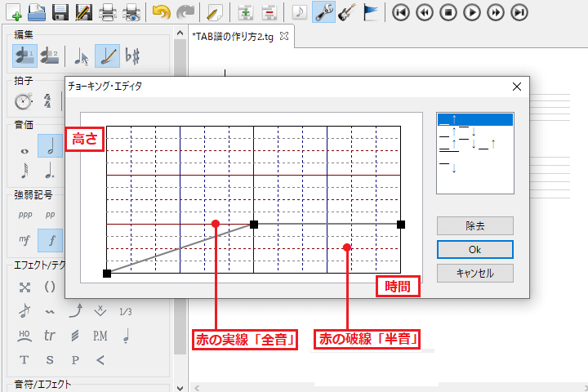Image resolution: width=588 pixels, height=392 pixels.
Task: Click the Save floppy disk icon
Action: tap(60, 12)
